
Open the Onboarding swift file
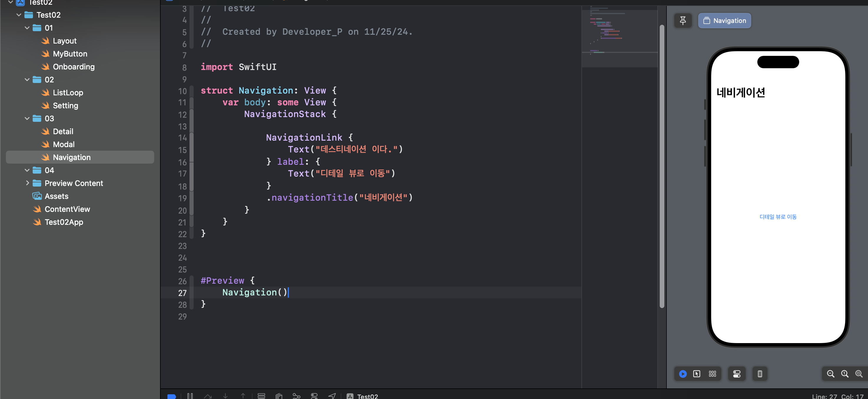click(x=74, y=67)
